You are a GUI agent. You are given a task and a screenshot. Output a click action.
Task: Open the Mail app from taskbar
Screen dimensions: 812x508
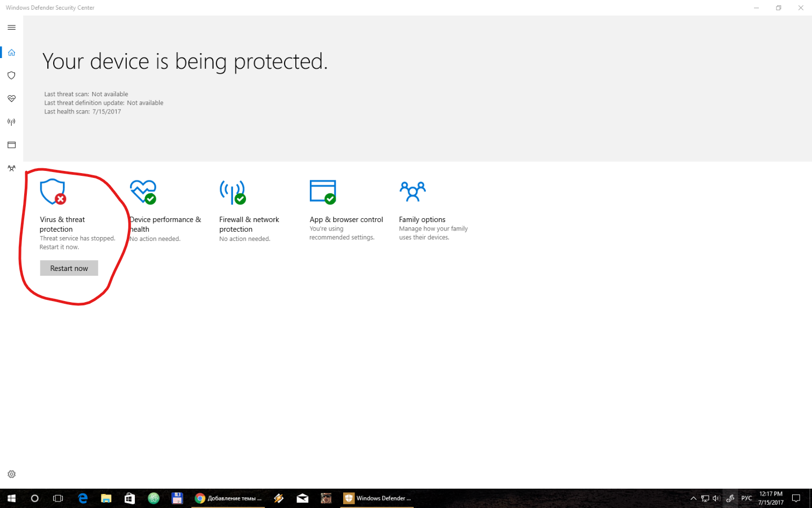pyautogui.click(x=302, y=498)
